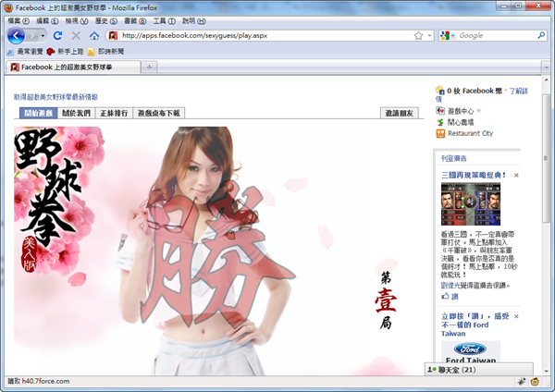555x392 pixels.
Task: Open the 歷史 (S) menu
Action: tap(105, 21)
